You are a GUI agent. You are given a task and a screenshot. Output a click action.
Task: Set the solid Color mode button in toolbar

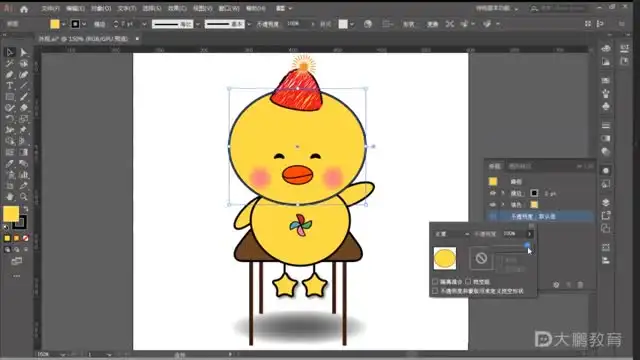7,238
